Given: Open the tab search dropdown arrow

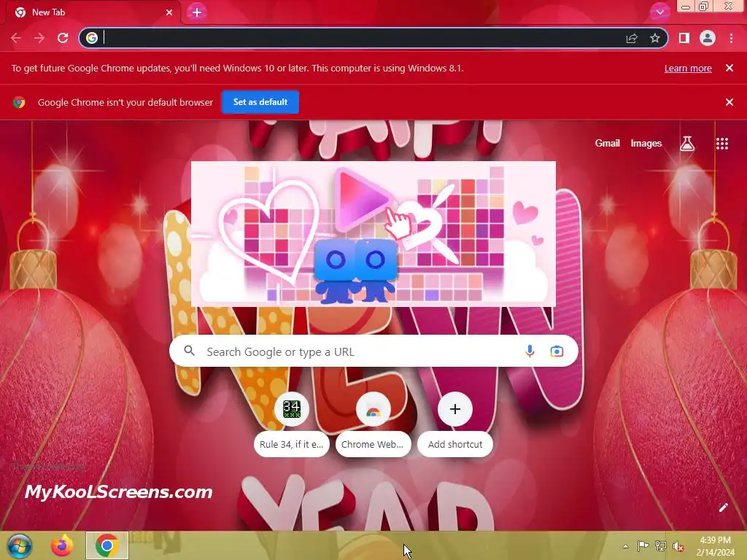Looking at the screenshot, I should (659, 12).
